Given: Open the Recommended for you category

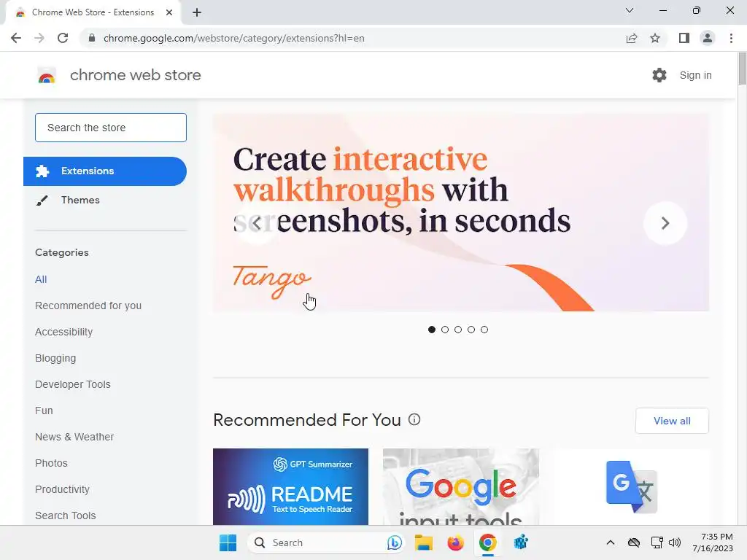Looking at the screenshot, I should point(88,306).
